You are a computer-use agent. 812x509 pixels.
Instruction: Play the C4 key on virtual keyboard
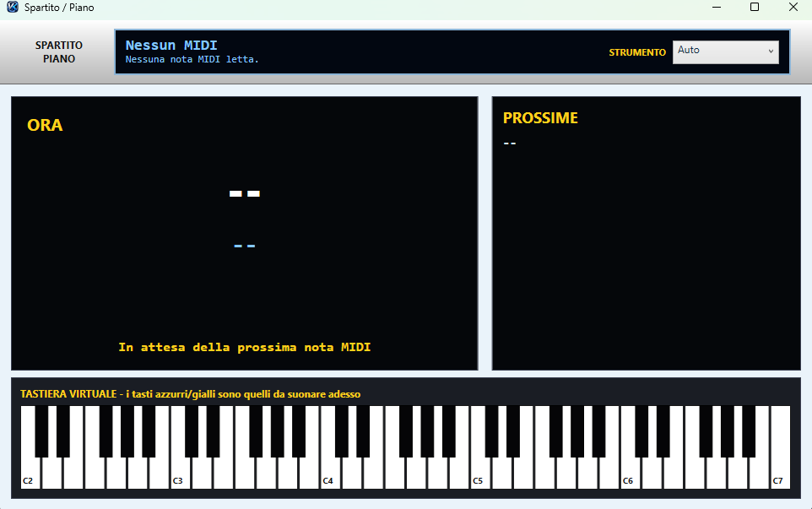coord(330,474)
